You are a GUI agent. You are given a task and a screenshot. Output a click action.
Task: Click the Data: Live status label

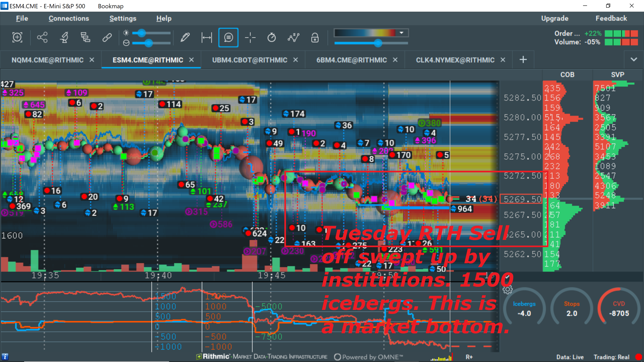pyautogui.click(x=570, y=357)
